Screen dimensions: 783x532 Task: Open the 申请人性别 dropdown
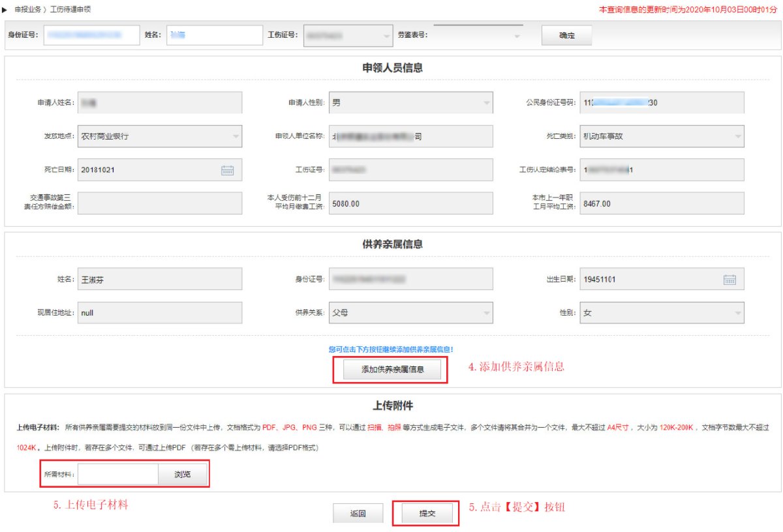(486, 103)
